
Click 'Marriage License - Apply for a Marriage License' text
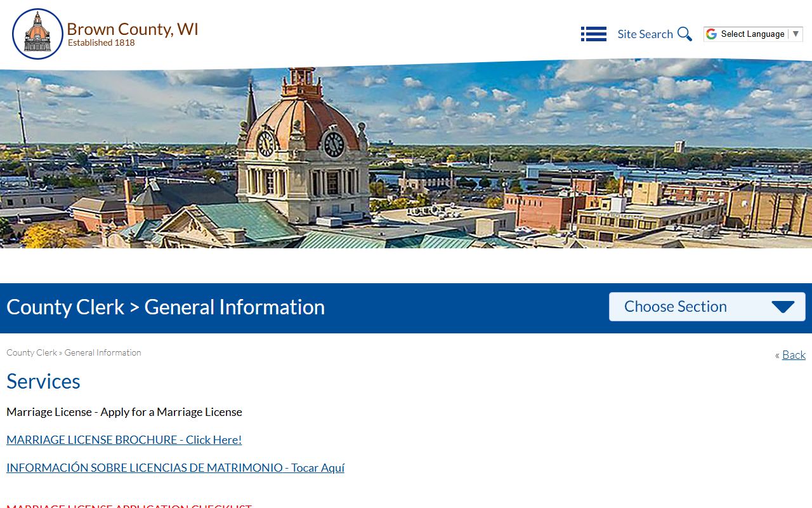pos(124,411)
